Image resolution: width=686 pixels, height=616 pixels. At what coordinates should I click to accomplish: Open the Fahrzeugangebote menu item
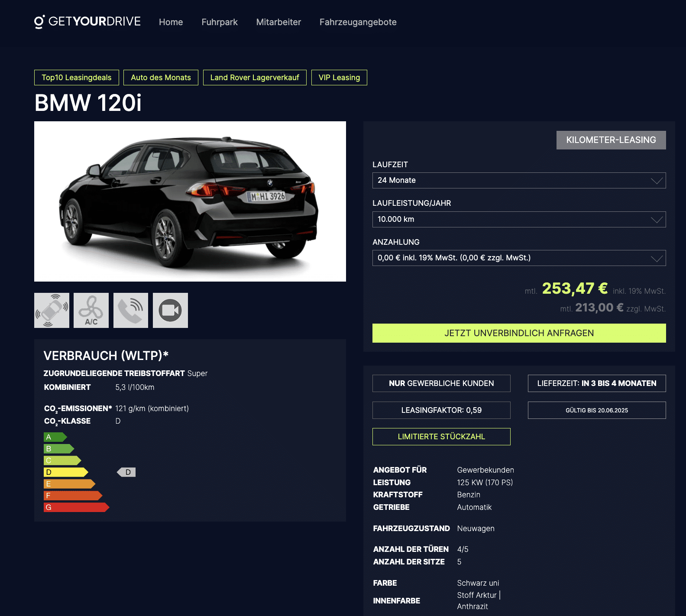(x=358, y=22)
